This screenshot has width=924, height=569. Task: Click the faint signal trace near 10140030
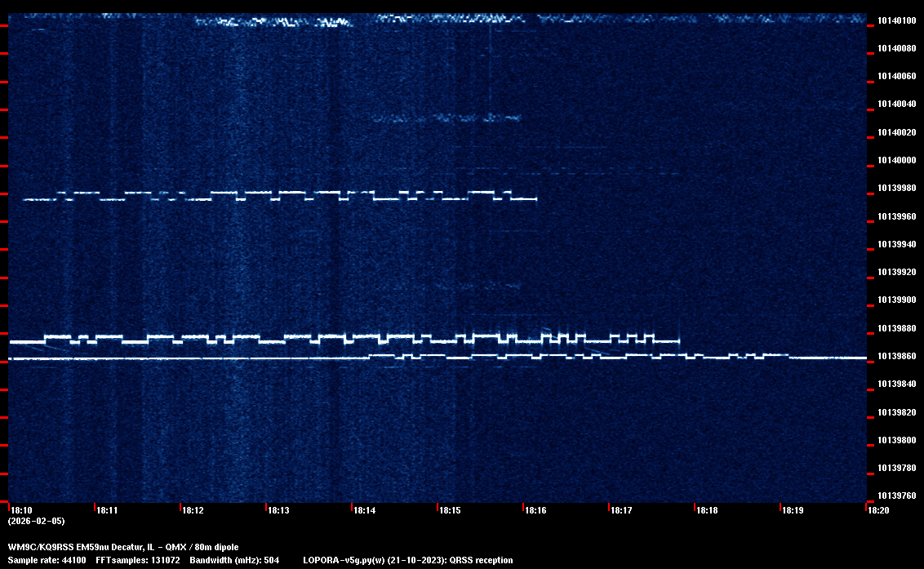click(445, 118)
